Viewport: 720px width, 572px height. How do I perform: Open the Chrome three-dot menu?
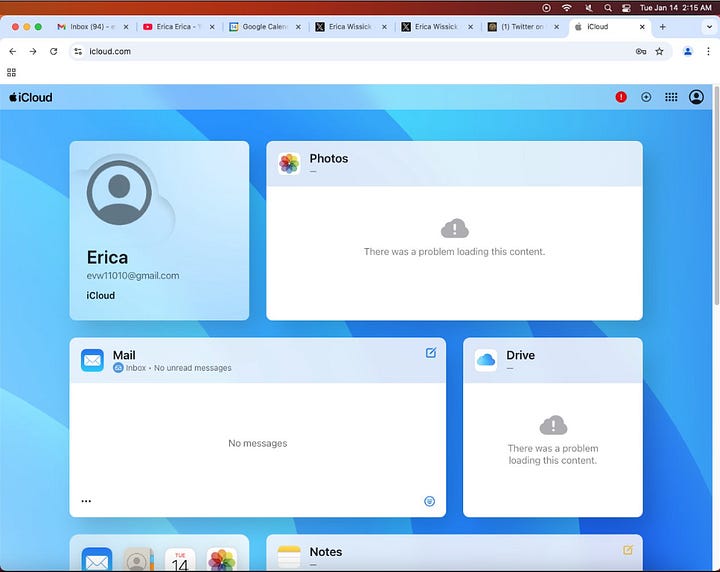pos(708,51)
